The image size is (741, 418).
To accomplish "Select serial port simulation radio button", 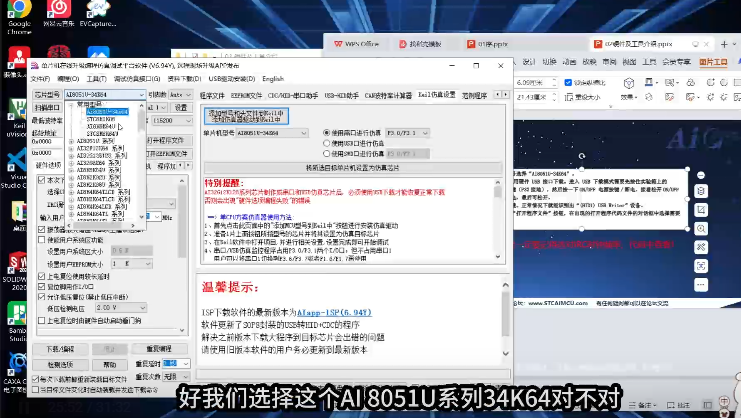I will pos(326,133).
